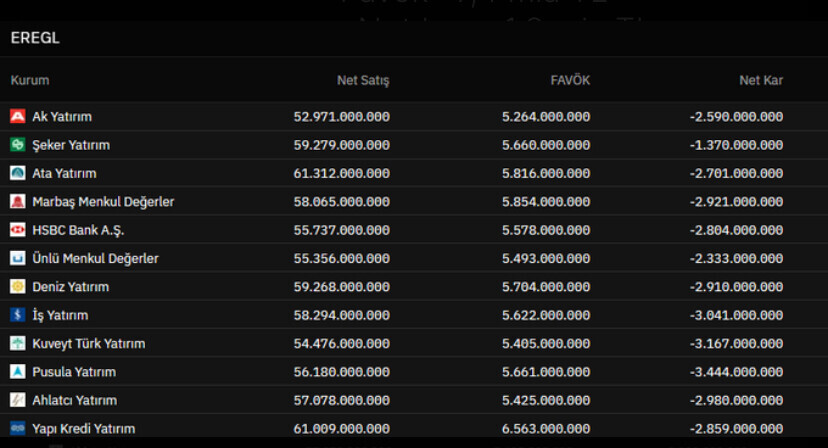The width and height of the screenshot is (828, 448).
Task: Click the HSBC Bank logo icon
Action: coord(17,230)
